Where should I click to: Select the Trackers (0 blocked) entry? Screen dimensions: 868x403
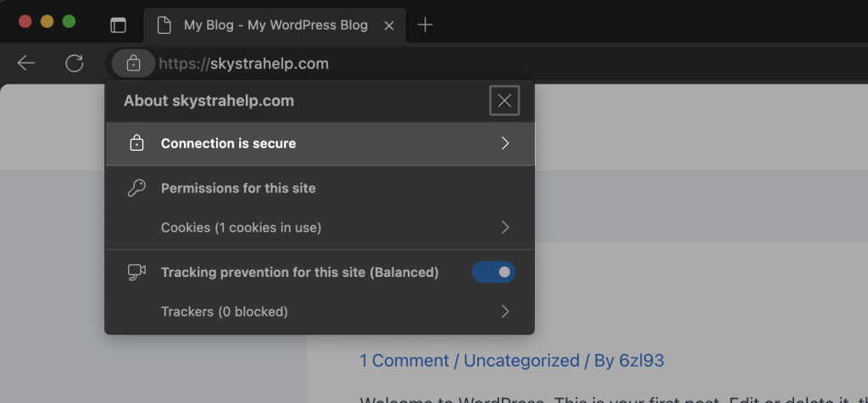point(225,312)
